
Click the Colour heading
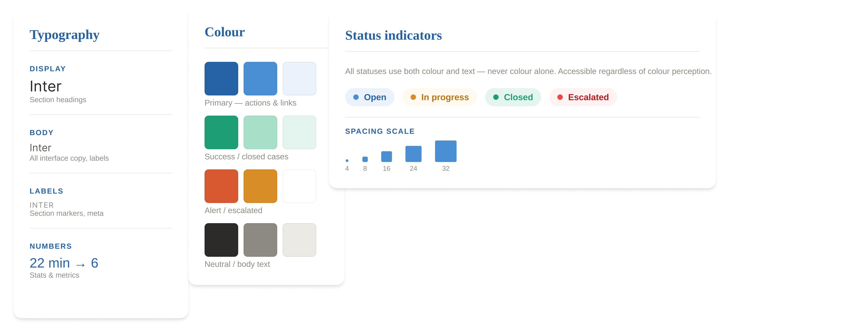[x=225, y=32]
